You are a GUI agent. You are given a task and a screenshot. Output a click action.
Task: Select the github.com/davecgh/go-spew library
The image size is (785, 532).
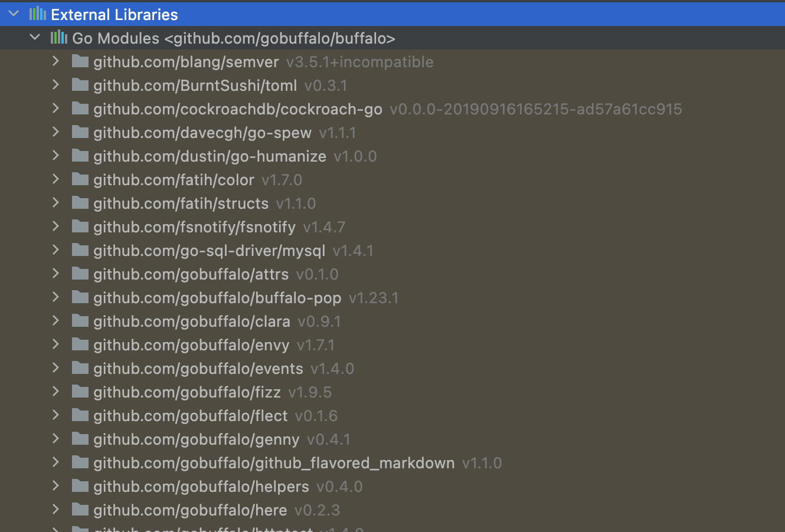click(x=202, y=132)
